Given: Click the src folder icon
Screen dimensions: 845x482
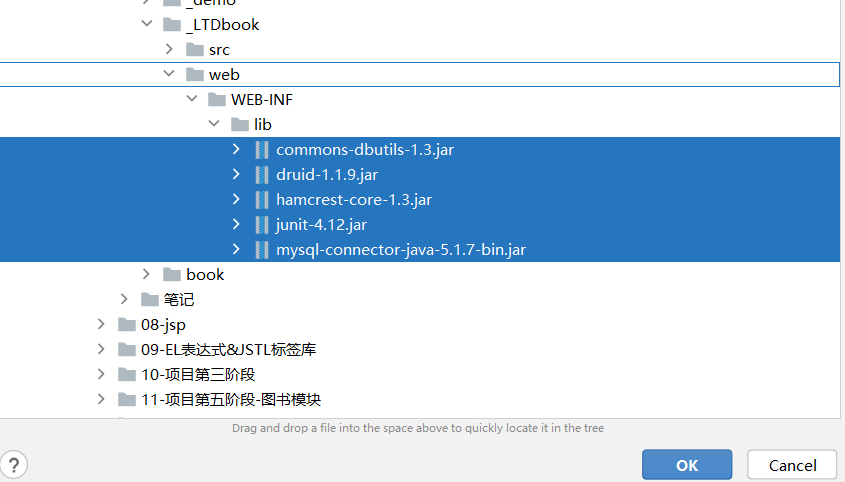Looking at the screenshot, I should point(195,50).
